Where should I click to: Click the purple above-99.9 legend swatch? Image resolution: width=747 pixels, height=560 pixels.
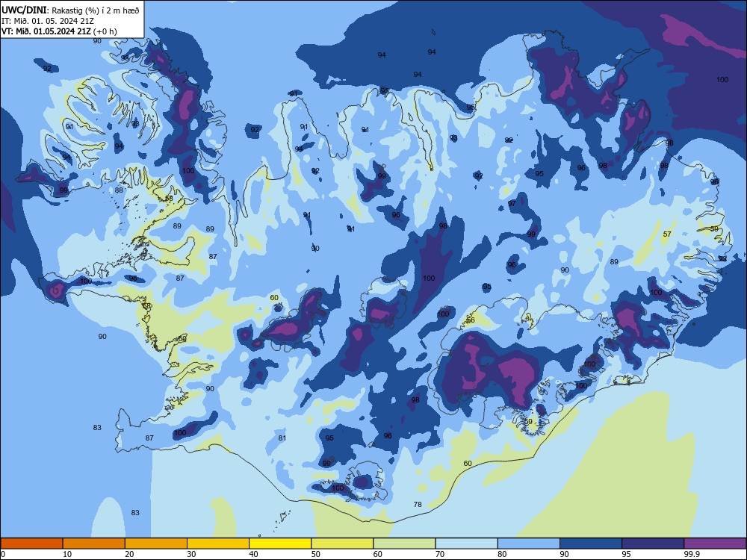tap(715, 544)
